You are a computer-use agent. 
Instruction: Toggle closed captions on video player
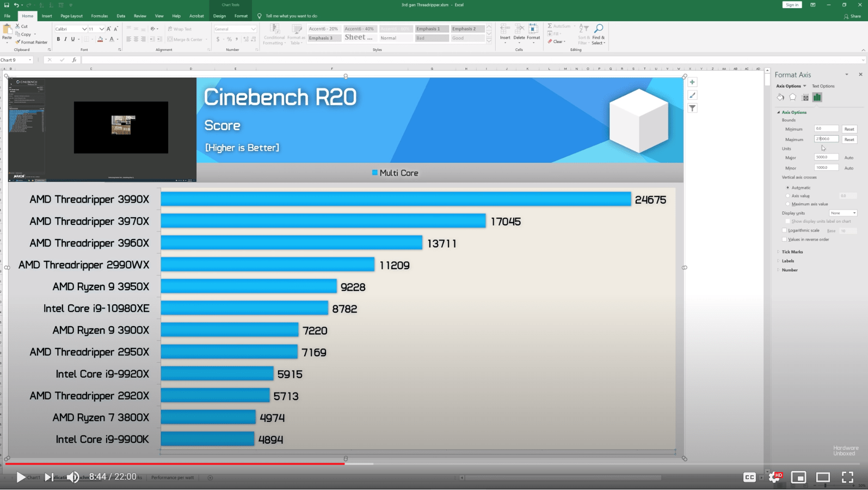pyautogui.click(x=749, y=477)
